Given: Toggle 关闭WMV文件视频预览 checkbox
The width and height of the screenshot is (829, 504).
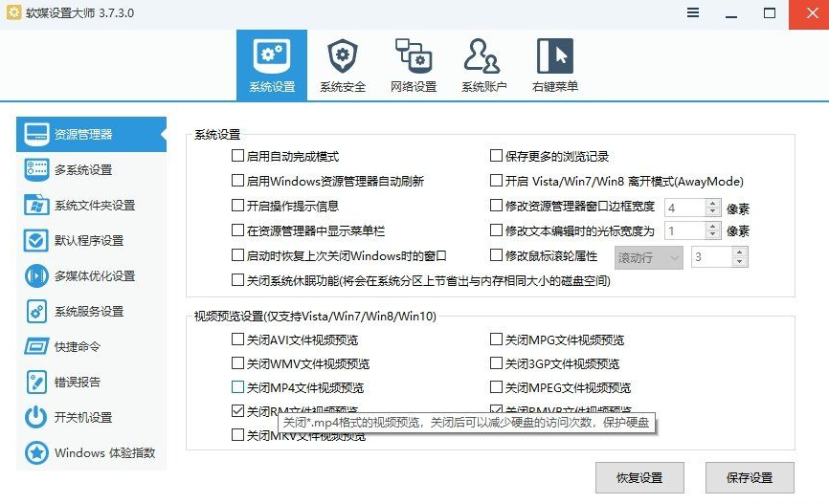Looking at the screenshot, I should pyautogui.click(x=237, y=363).
